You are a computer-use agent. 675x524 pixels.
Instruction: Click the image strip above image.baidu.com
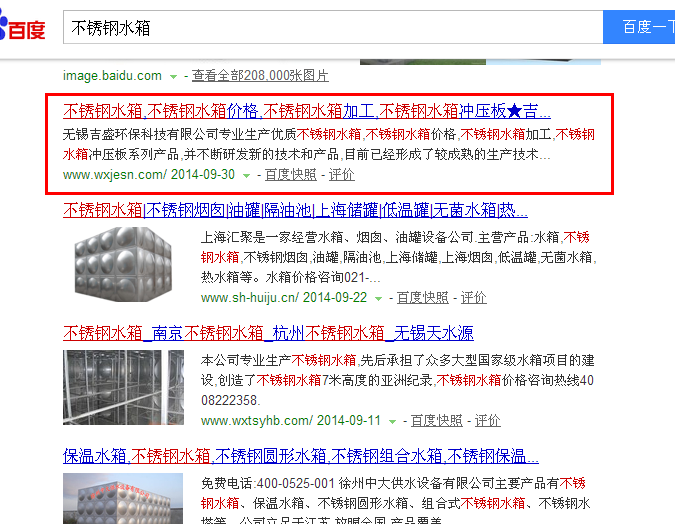pos(480,62)
